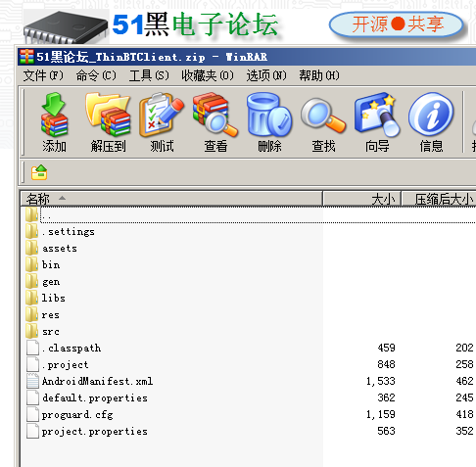Click the default.properties file icon
The width and height of the screenshot is (476, 467).
[x=32, y=397]
